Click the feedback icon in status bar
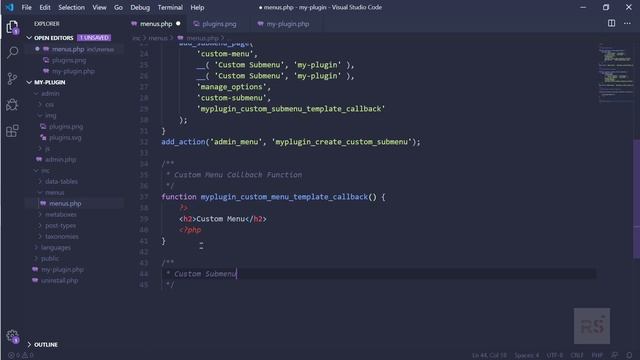The image size is (640, 360). point(614,355)
